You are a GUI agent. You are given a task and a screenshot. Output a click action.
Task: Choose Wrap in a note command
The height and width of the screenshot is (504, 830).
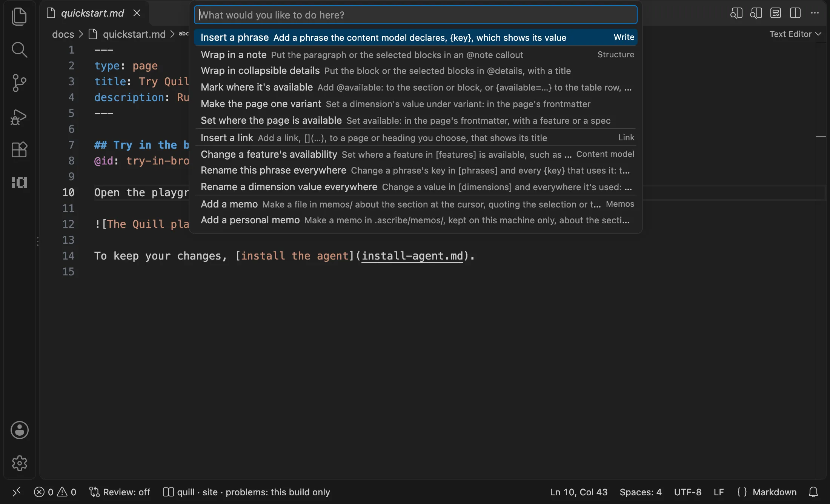(x=416, y=55)
